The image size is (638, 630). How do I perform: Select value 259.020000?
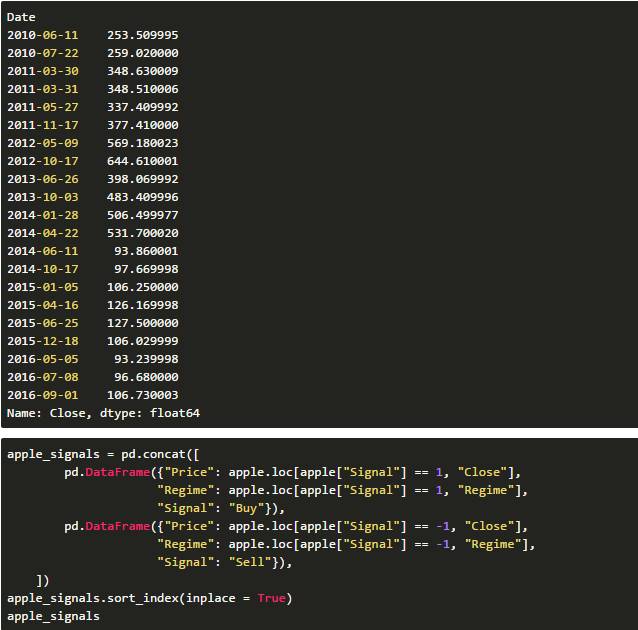[x=142, y=53]
